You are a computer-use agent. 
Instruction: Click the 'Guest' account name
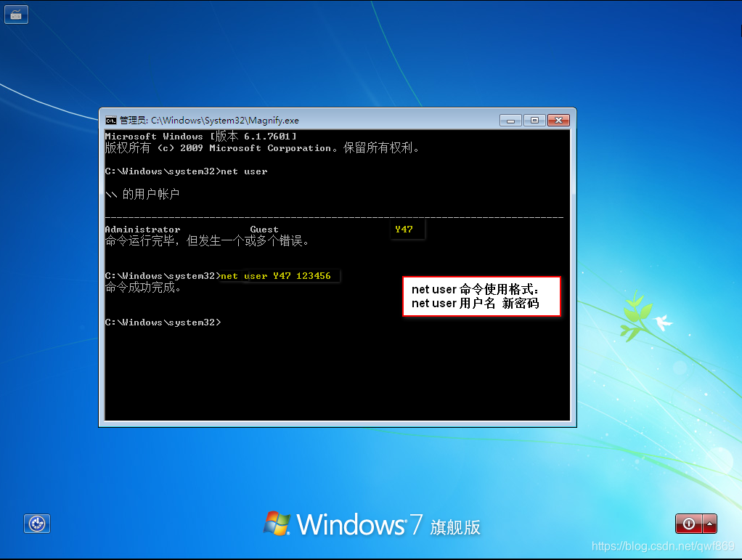(x=264, y=229)
